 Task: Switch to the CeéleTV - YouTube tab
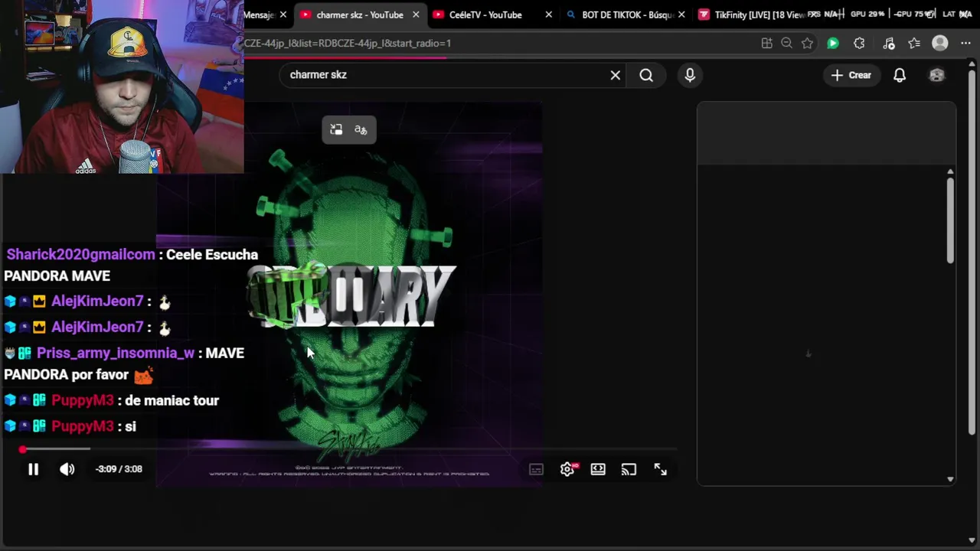click(485, 15)
